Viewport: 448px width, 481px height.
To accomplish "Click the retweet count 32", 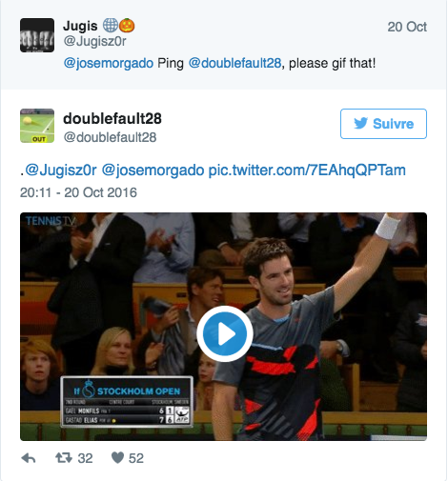I will (x=85, y=458).
